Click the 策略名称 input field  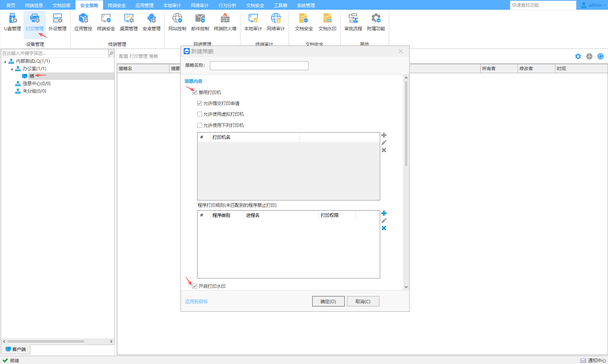[x=259, y=66]
